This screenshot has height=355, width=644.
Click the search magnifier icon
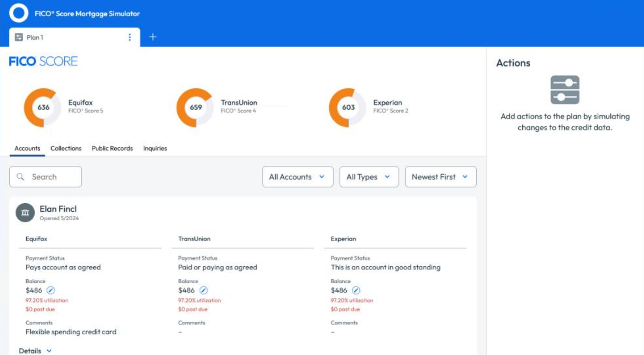point(20,177)
